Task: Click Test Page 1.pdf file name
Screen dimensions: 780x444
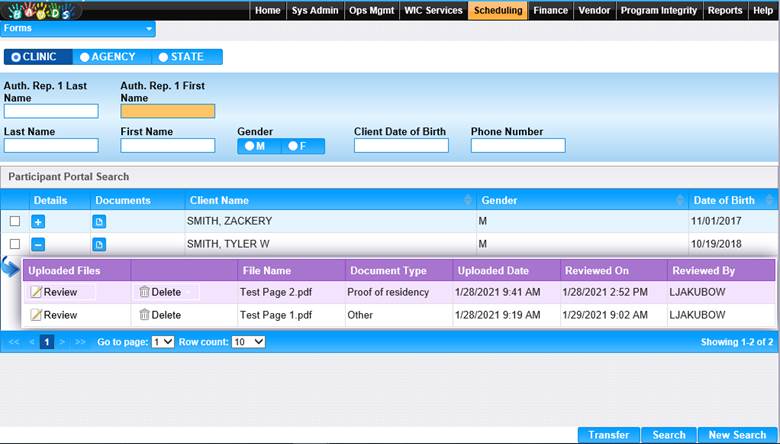Action: (276, 315)
